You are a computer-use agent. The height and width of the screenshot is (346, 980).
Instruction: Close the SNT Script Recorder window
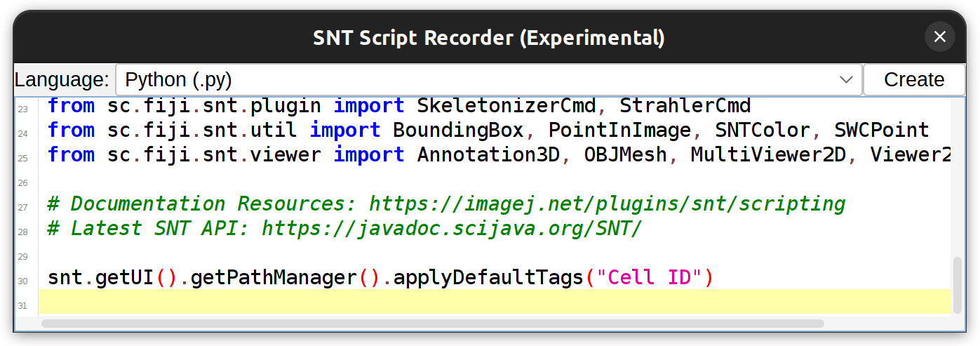pos(940,36)
